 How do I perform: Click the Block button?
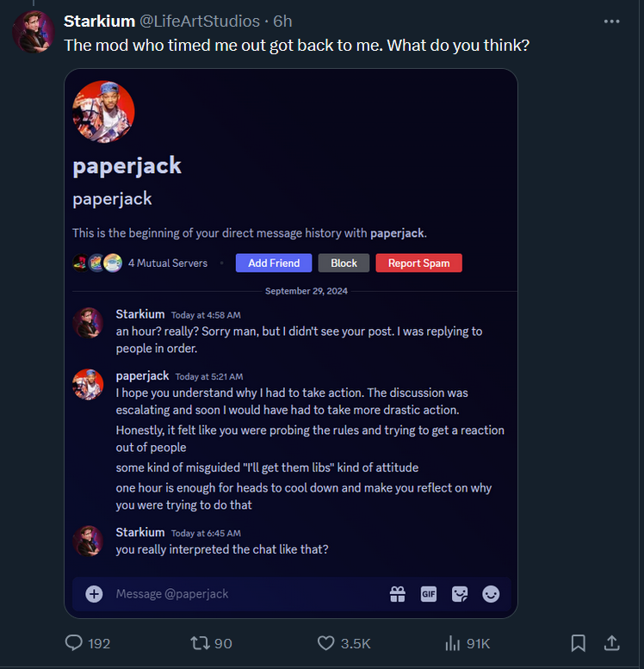point(344,263)
